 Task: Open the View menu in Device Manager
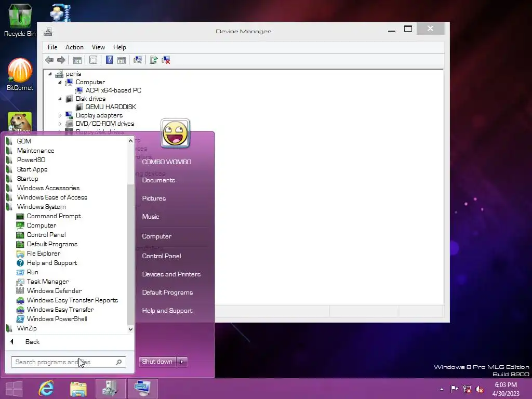point(98,47)
